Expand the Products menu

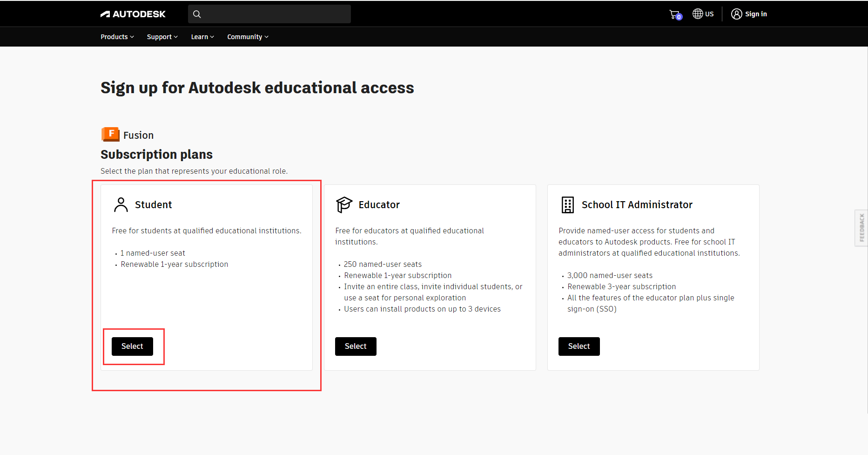pos(117,37)
